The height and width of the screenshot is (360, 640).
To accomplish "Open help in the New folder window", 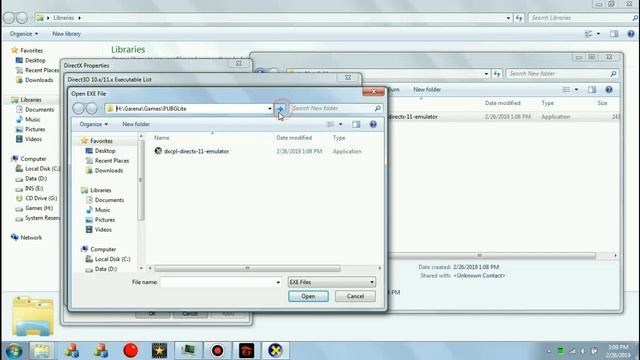I will [x=609, y=89].
